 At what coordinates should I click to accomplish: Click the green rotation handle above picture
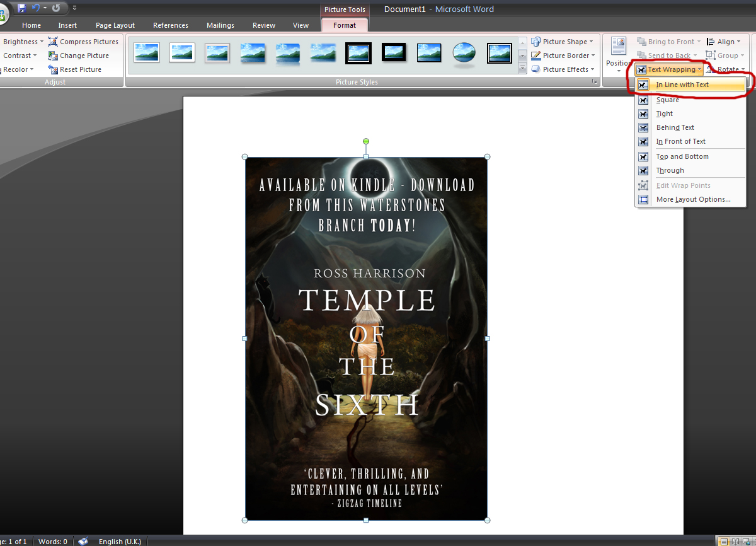point(366,141)
